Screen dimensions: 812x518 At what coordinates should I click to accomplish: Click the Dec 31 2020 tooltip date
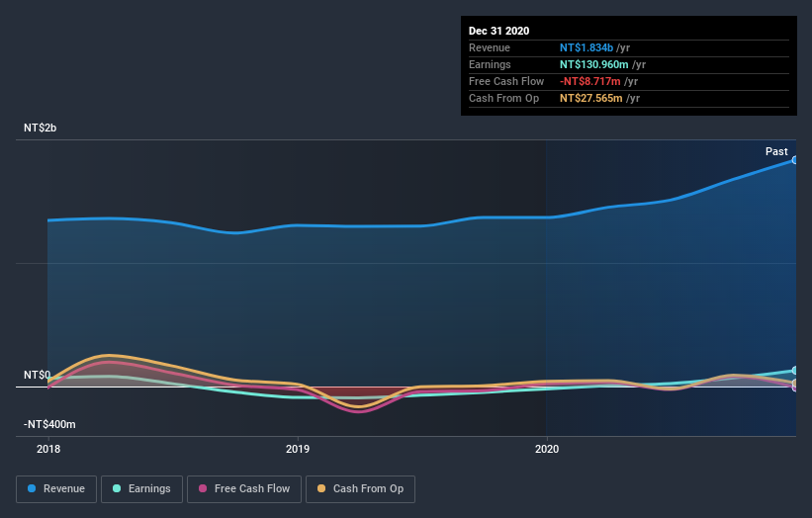(x=498, y=31)
